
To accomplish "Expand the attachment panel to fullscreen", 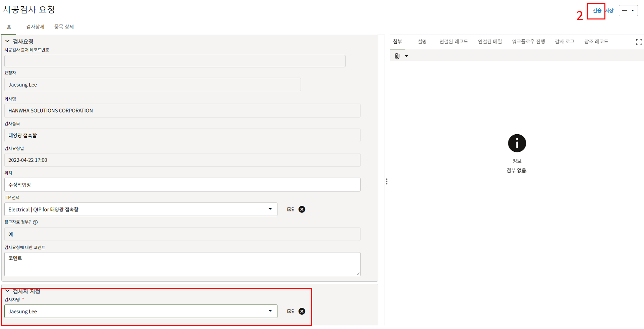I will (639, 42).
